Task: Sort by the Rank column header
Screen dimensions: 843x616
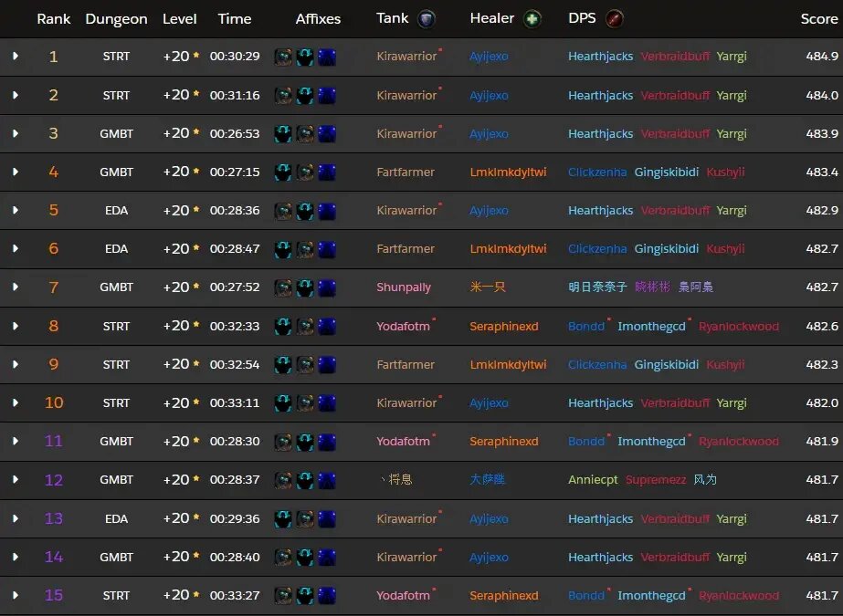Action: (54, 19)
